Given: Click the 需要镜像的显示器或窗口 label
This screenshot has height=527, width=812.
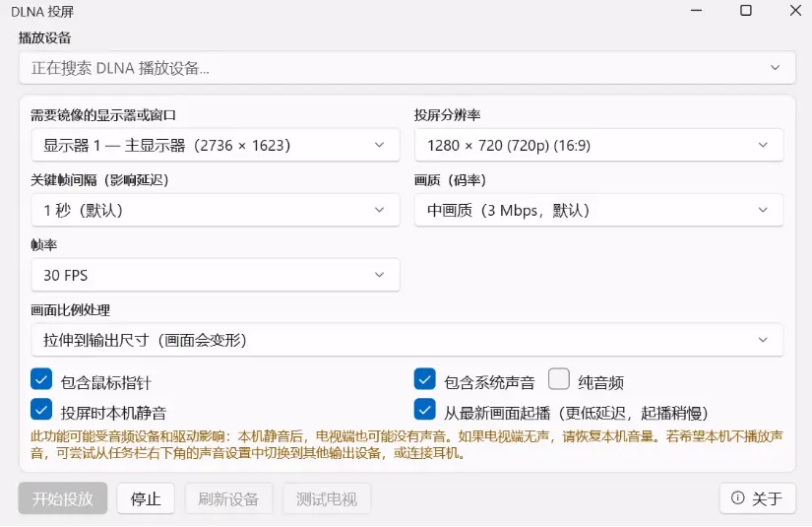Looking at the screenshot, I should [x=103, y=115].
